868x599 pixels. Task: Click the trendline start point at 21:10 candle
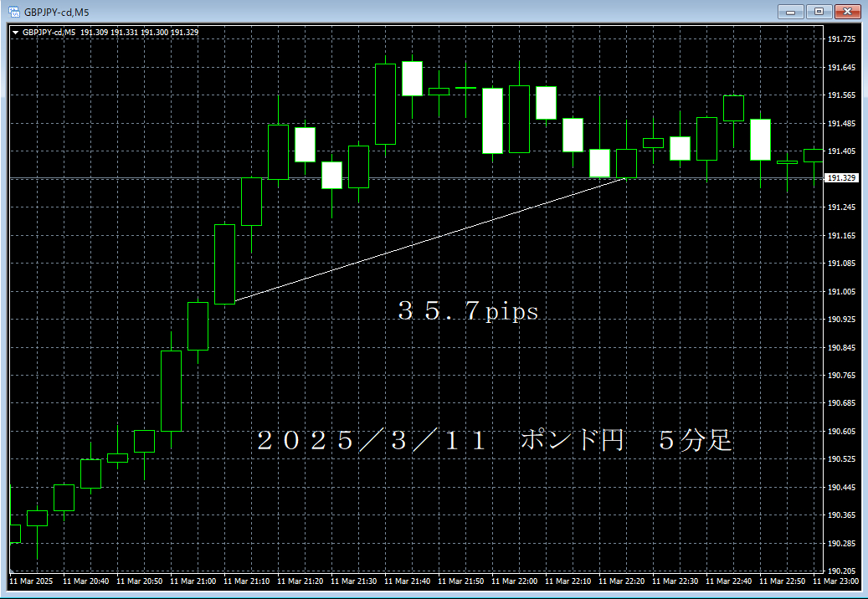tap(236, 300)
